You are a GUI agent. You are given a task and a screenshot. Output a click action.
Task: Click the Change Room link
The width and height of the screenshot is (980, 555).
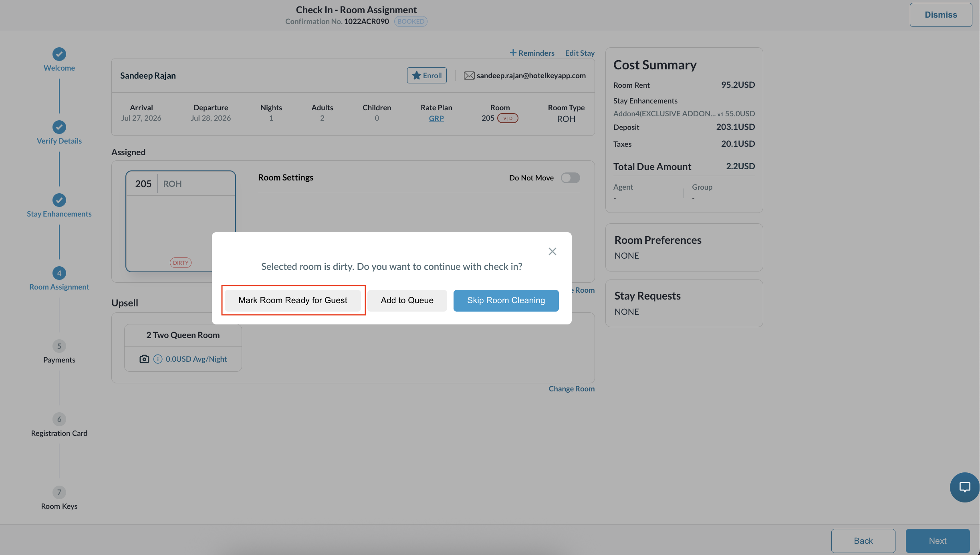571,389
